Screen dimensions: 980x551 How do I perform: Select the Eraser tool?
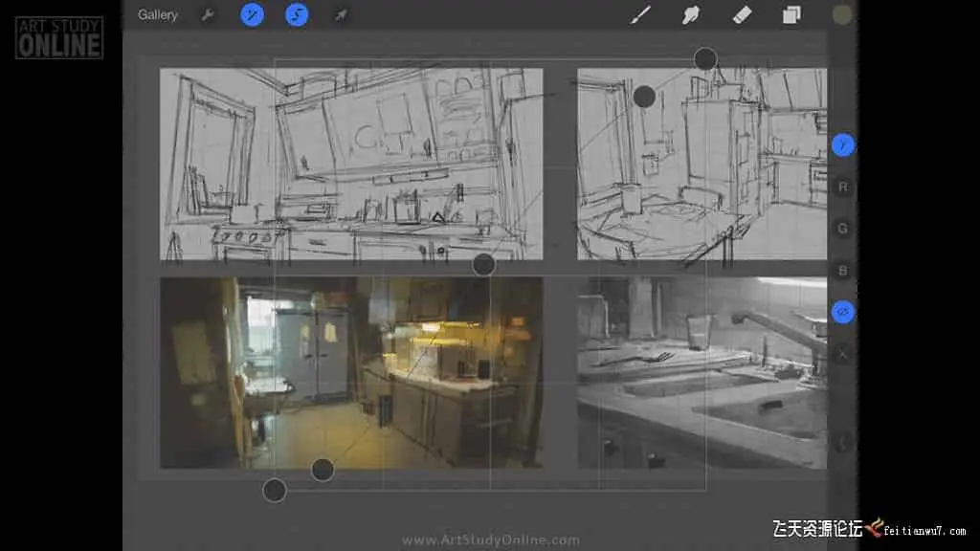coord(742,15)
